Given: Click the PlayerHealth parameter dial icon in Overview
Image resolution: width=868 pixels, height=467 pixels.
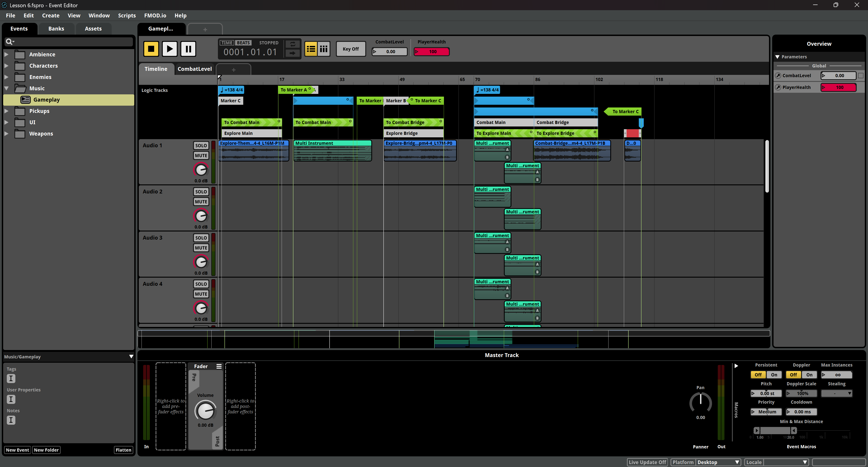Looking at the screenshot, I should (778, 87).
